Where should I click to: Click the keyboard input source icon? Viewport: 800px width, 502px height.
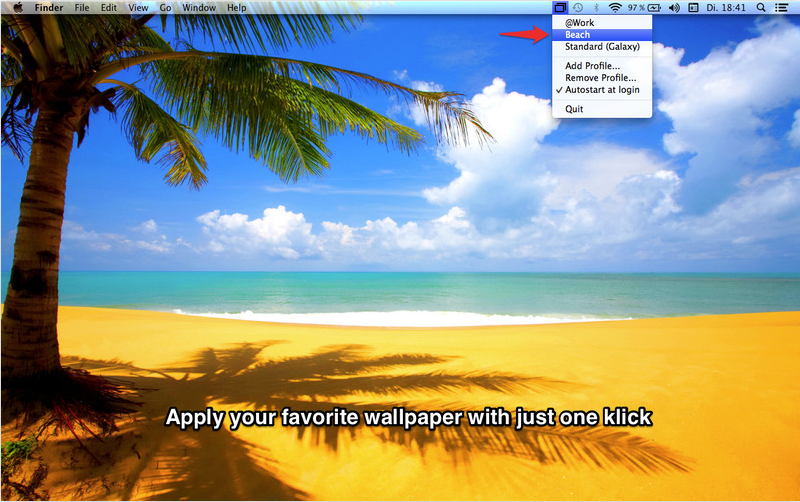click(x=693, y=7)
